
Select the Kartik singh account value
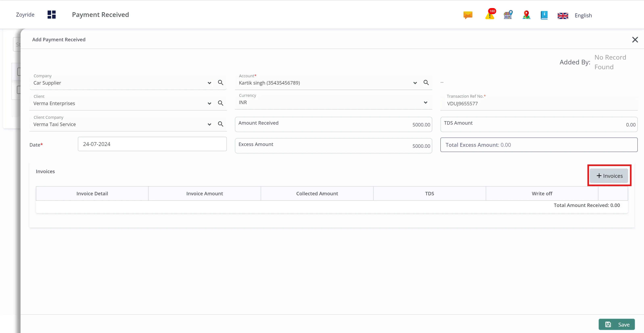pyautogui.click(x=270, y=83)
